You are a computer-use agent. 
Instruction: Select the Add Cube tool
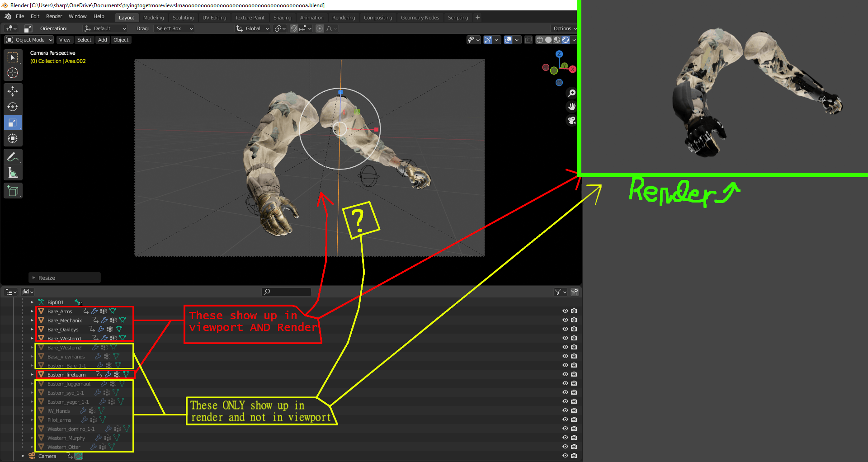click(13, 190)
